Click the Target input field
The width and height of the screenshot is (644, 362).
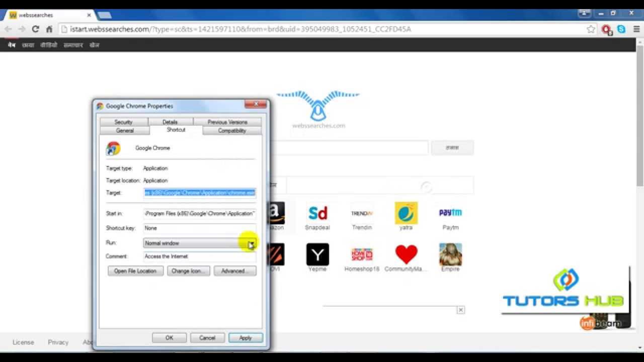pos(200,193)
